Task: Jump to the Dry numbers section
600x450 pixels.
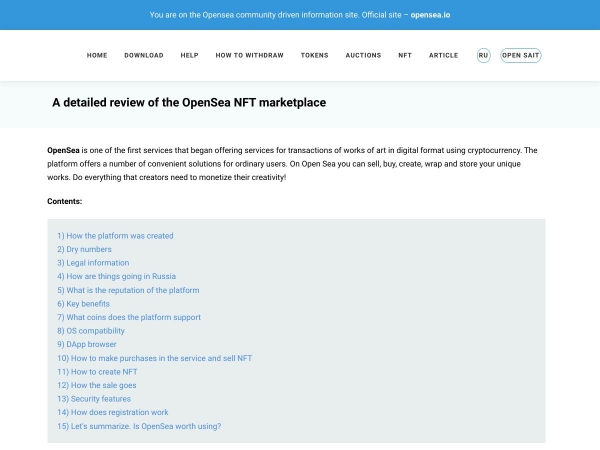Action: tap(84, 249)
